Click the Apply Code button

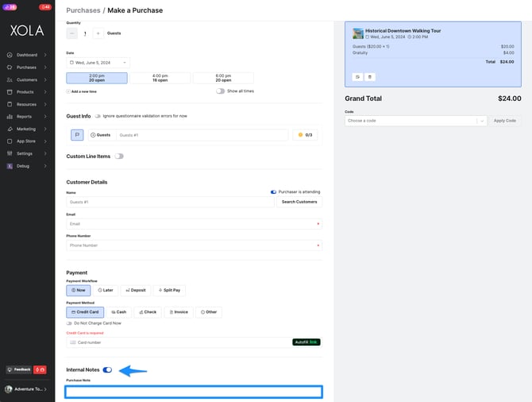click(x=504, y=121)
